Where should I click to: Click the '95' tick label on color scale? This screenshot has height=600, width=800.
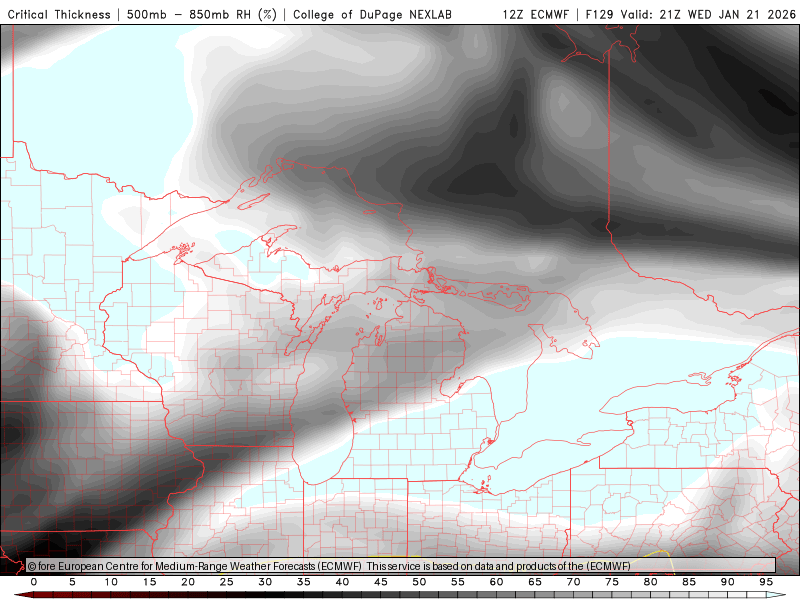(x=766, y=582)
